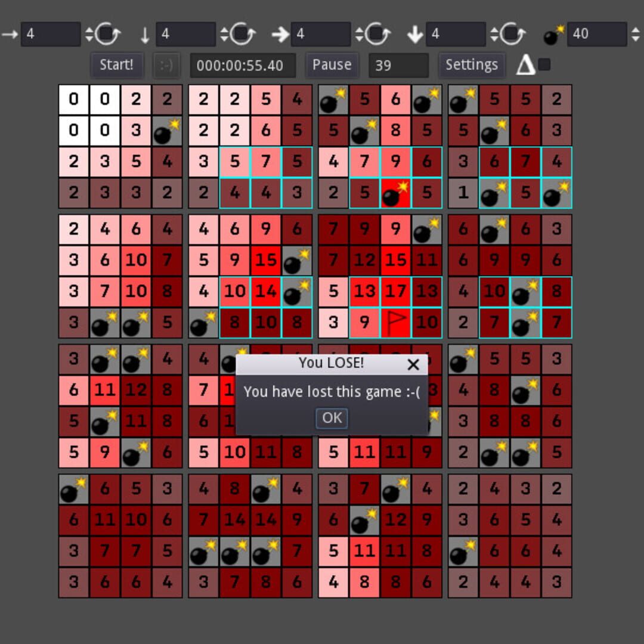Open the Settings menu
This screenshot has width=644, height=644.
471,65
